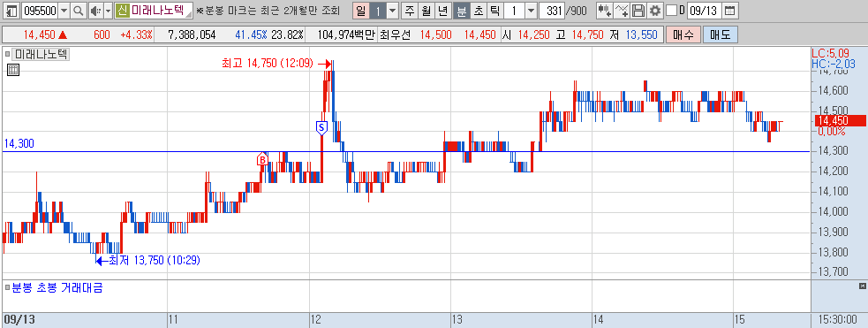Click the current price 14,450 in quote bar
Viewport: 868px width, 328px height.
click(40, 34)
